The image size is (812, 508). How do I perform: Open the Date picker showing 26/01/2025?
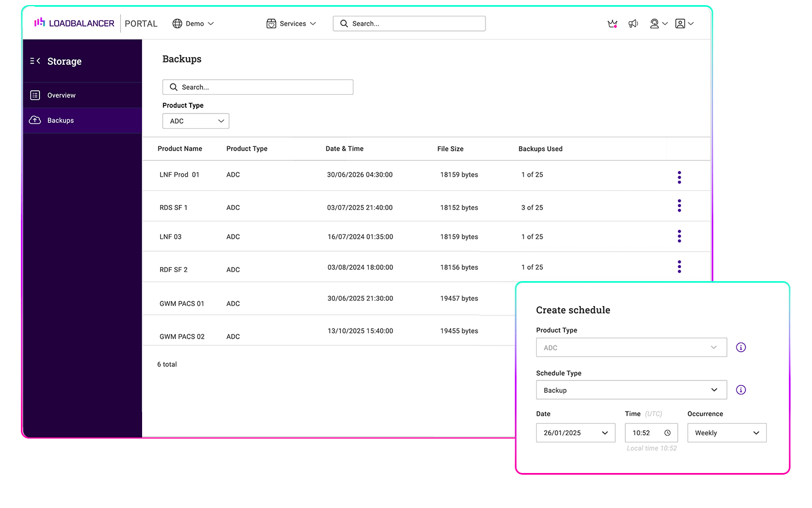[576, 433]
